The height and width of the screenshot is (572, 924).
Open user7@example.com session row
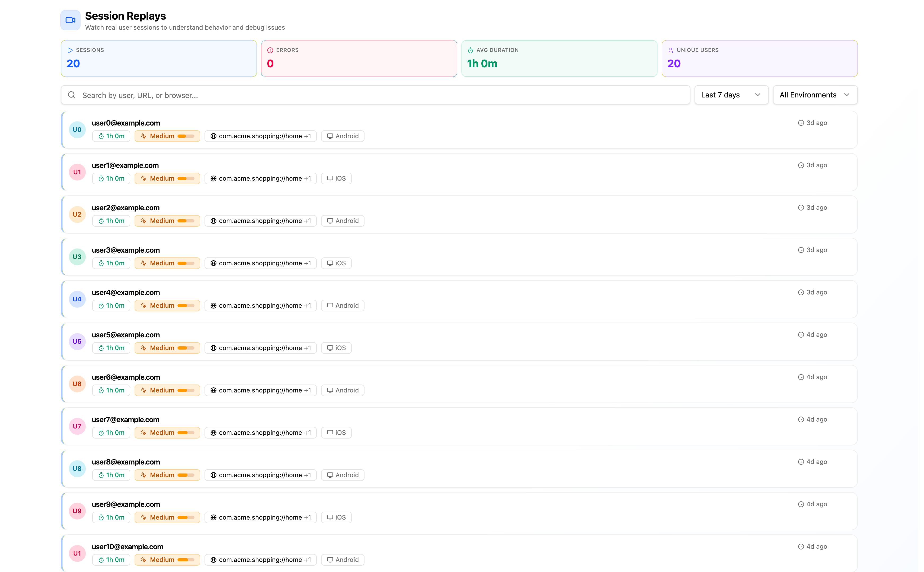[459, 426]
